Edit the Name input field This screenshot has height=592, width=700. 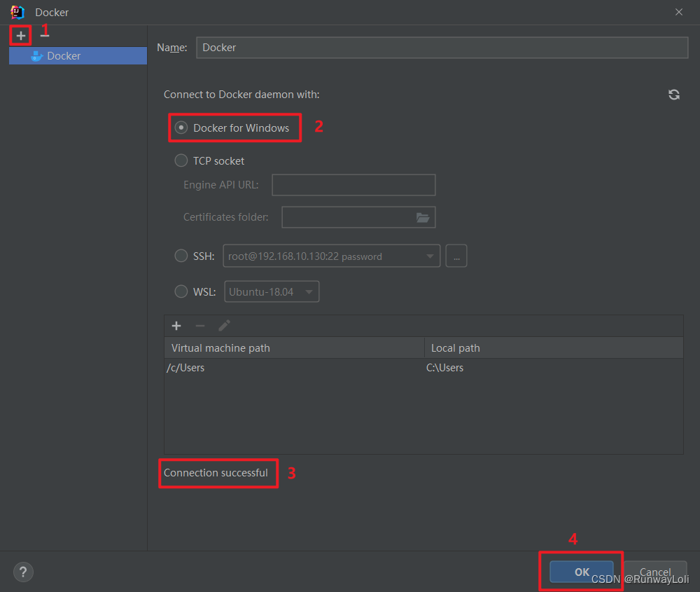coord(442,48)
